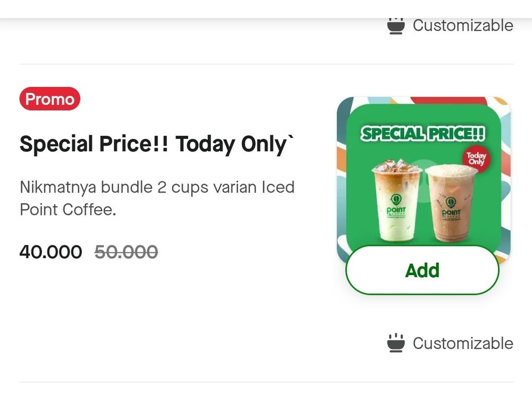Click the foam top of the brown coffee
This screenshot has width=532, height=397.
tap(452, 171)
